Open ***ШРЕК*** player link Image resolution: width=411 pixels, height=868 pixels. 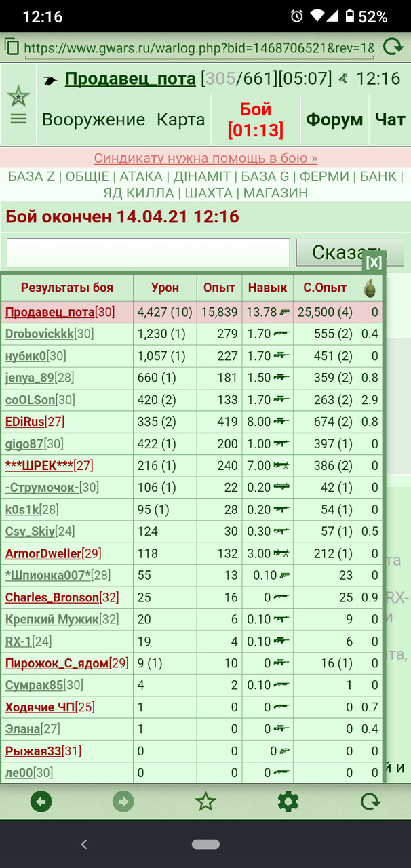[x=39, y=466]
